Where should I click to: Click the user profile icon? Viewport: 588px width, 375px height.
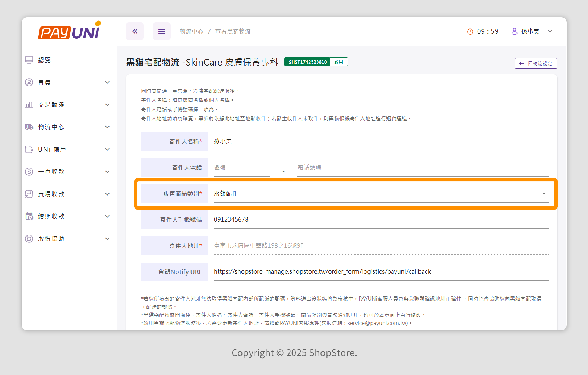point(515,31)
